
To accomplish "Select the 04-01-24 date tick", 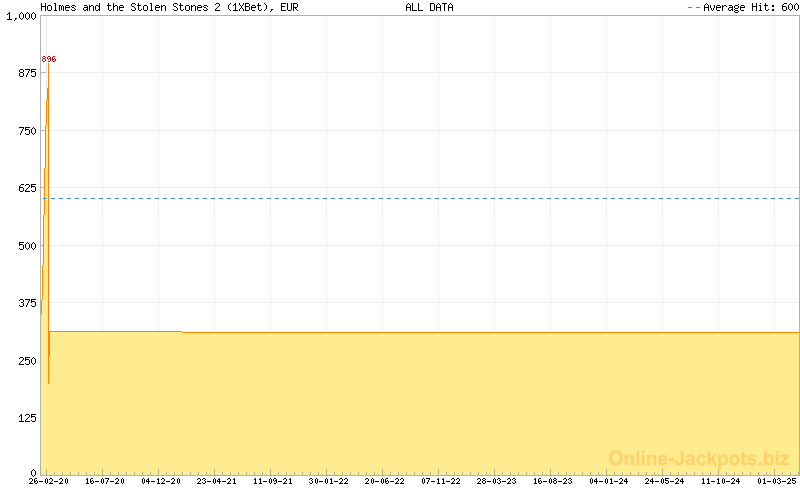I will coord(609,481).
